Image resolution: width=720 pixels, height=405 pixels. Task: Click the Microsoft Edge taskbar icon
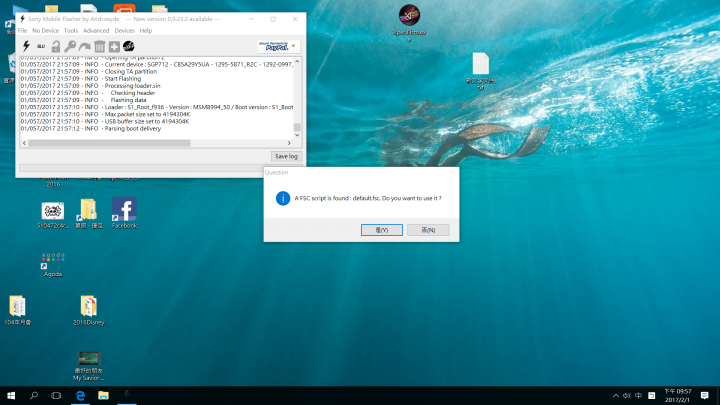pos(80,395)
